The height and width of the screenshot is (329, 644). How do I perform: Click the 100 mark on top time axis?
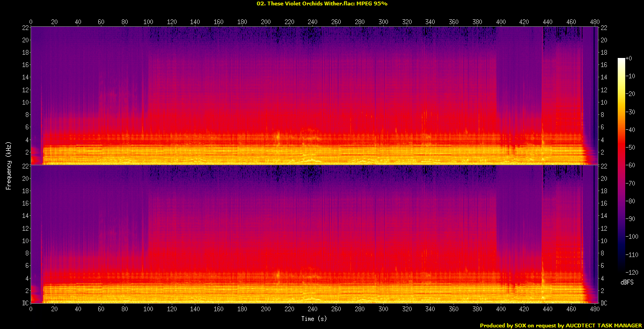[148, 22]
